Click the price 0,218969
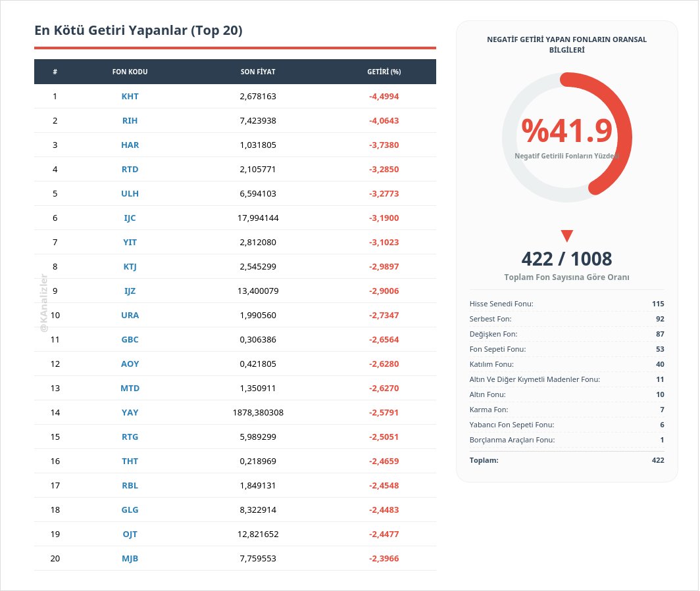The width and height of the screenshot is (700, 591). 258,461
